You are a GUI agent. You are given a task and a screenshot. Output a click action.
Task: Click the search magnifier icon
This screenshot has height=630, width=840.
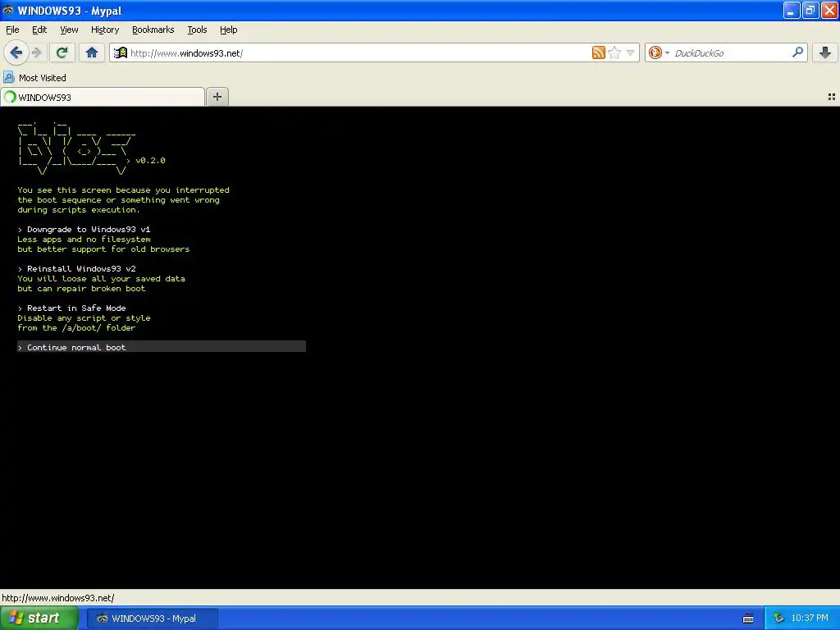(x=797, y=52)
